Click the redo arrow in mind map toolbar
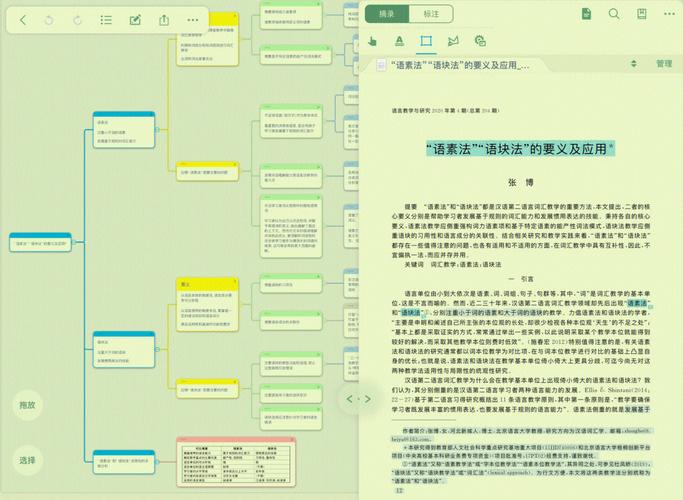 [x=77, y=20]
